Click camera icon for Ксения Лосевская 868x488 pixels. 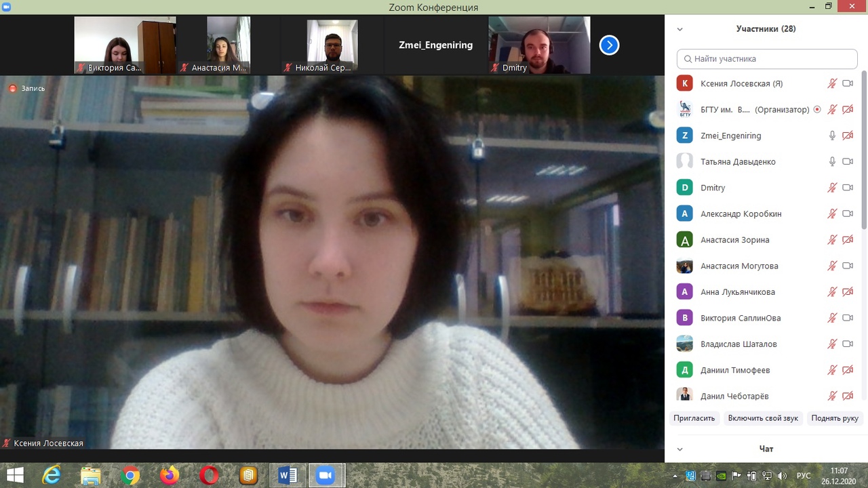[x=847, y=83]
